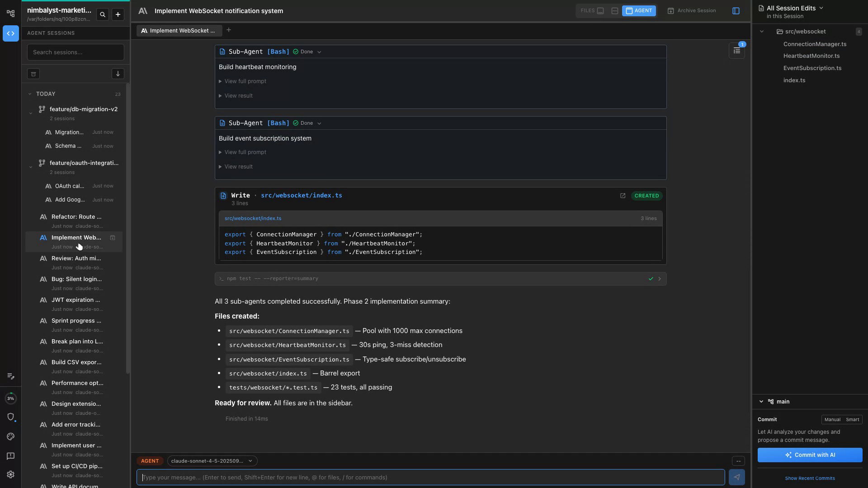This screenshot has height=488, width=868.
Task: Select the code/editor icon in the left rail
Action: (x=10, y=33)
